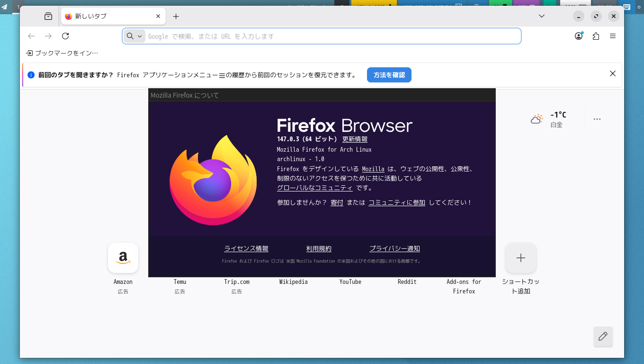Open the コミュニティに参加 link
Viewport: 644px width, 364px height.
click(397, 202)
